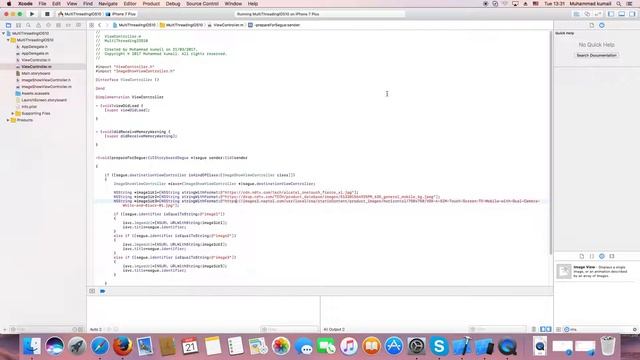Hide the debug area button in debug bar
640x360 pixels.
pyautogui.click(x=92, y=291)
